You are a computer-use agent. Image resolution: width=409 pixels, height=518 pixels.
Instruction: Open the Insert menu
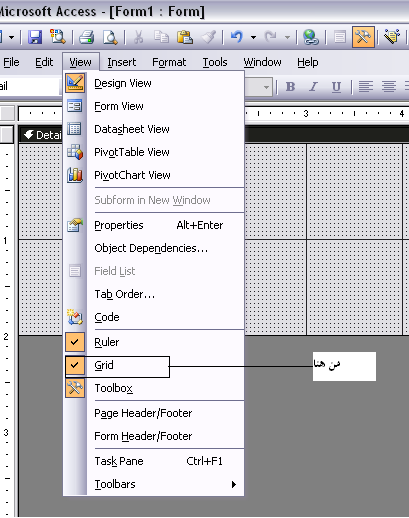(122, 62)
